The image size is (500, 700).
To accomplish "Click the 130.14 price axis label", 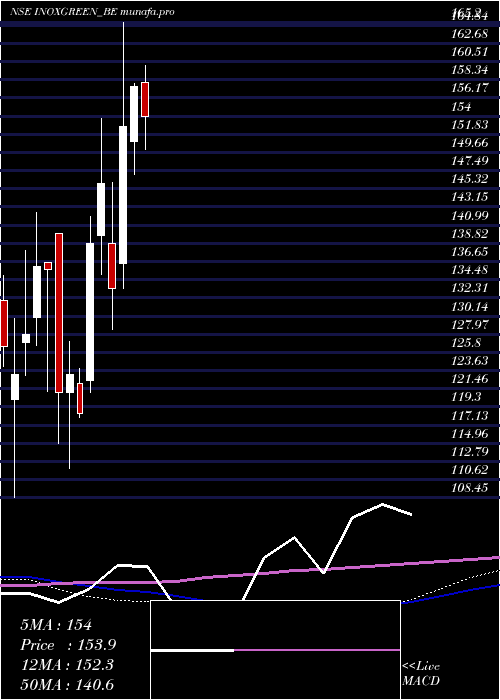I will [x=469, y=307].
